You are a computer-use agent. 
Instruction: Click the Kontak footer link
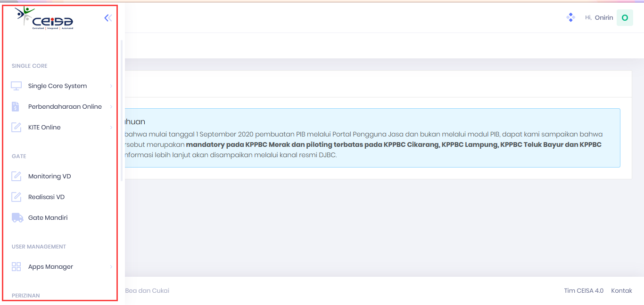tap(621, 290)
